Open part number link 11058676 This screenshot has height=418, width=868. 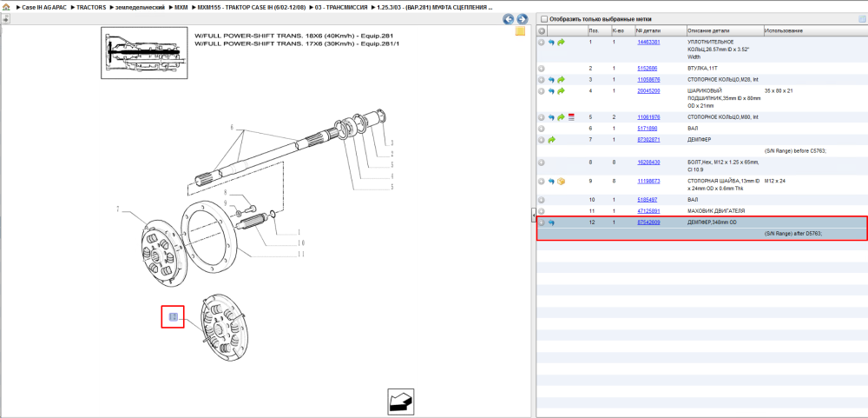tap(648, 80)
